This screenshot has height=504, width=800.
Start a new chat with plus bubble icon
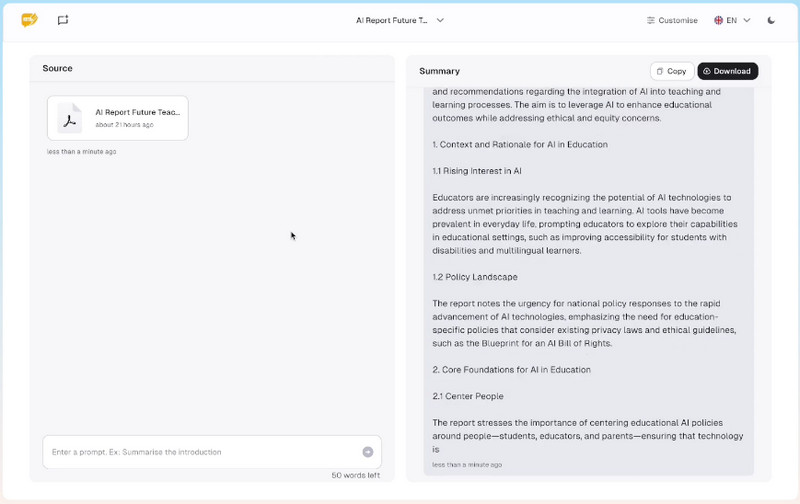click(x=63, y=20)
